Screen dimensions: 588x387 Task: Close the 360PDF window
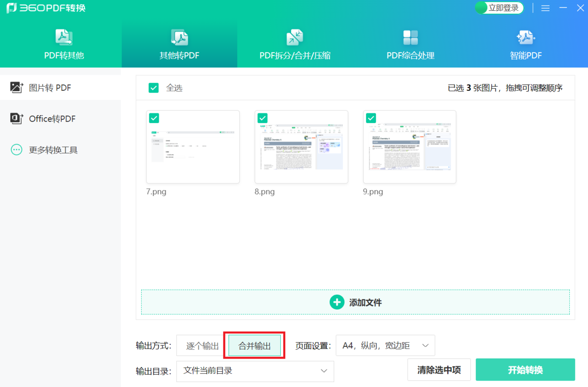coord(580,8)
